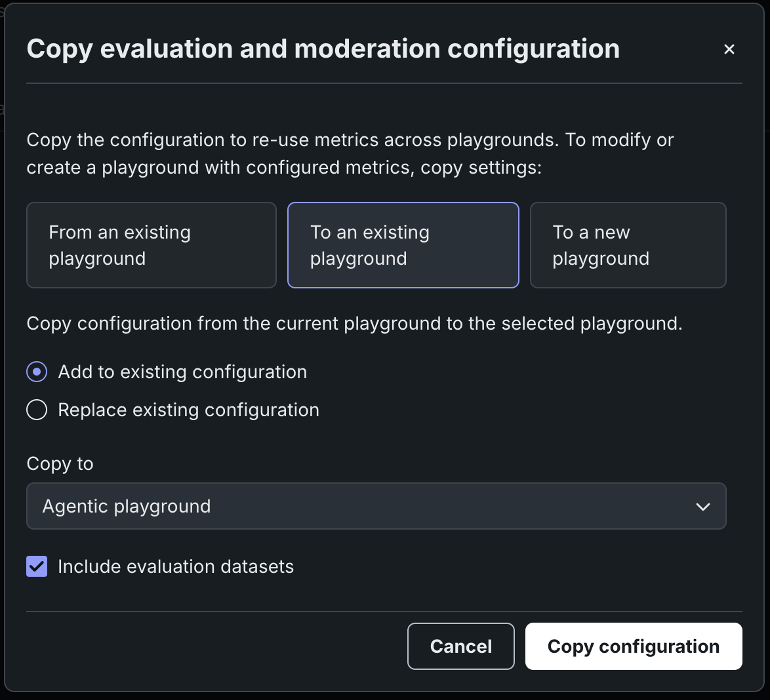Click the "Include evaluation datasets" label text

click(176, 566)
